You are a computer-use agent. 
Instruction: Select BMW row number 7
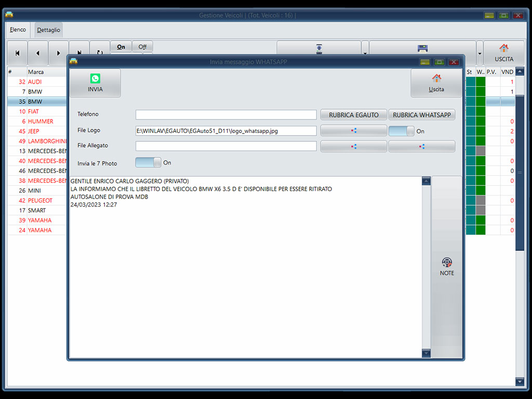pyautogui.click(x=37, y=91)
